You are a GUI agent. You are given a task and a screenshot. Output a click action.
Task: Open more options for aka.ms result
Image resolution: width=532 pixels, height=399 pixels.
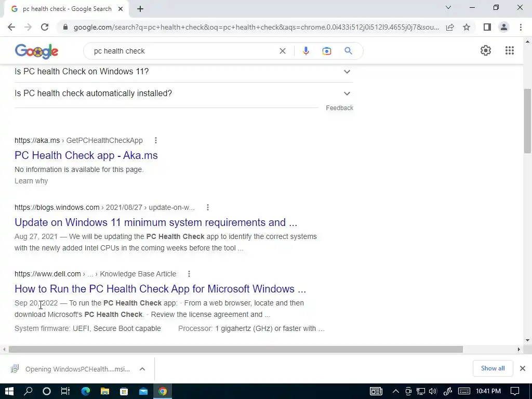click(x=155, y=140)
